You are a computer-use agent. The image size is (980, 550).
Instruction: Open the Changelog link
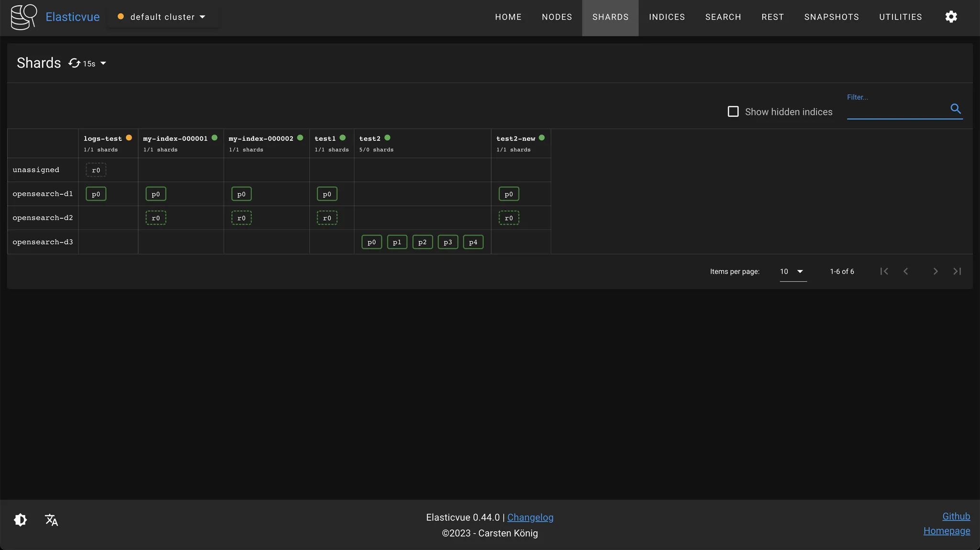click(530, 517)
